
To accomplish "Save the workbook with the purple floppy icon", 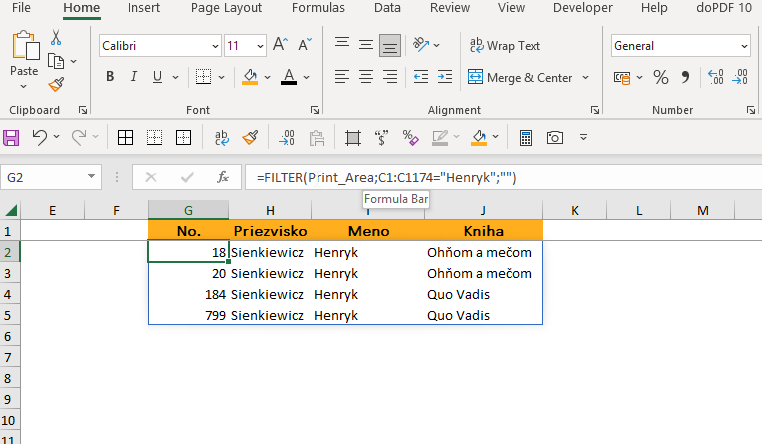I will click(11, 137).
